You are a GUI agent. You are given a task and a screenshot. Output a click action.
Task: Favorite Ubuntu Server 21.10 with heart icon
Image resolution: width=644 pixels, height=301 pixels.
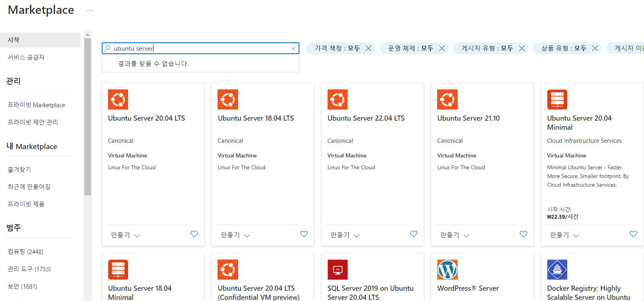click(x=523, y=234)
